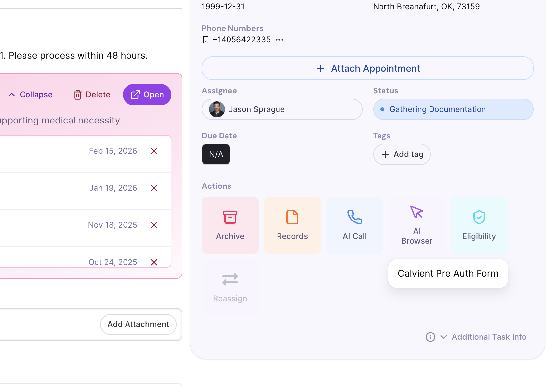Click the mobile phone icon beside the number
Viewport: 557px width, 392px height.
(206, 39)
